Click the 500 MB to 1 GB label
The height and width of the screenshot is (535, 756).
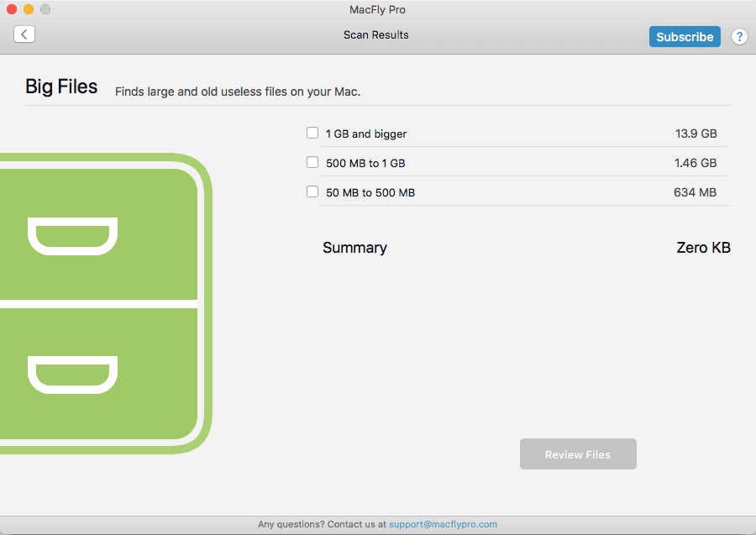[365, 164]
